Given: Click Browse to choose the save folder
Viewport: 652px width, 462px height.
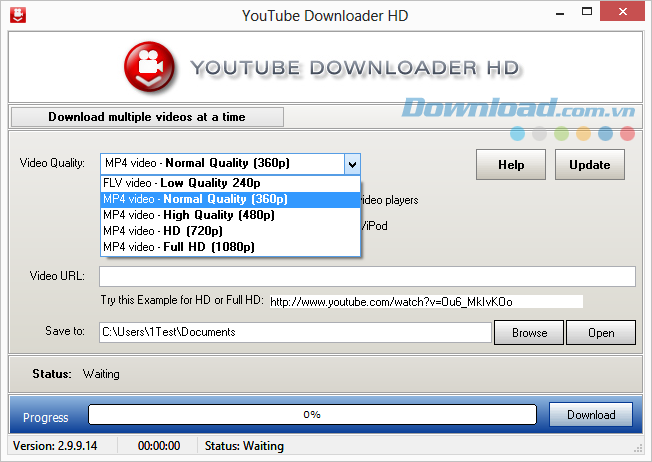Looking at the screenshot, I should 529,333.
